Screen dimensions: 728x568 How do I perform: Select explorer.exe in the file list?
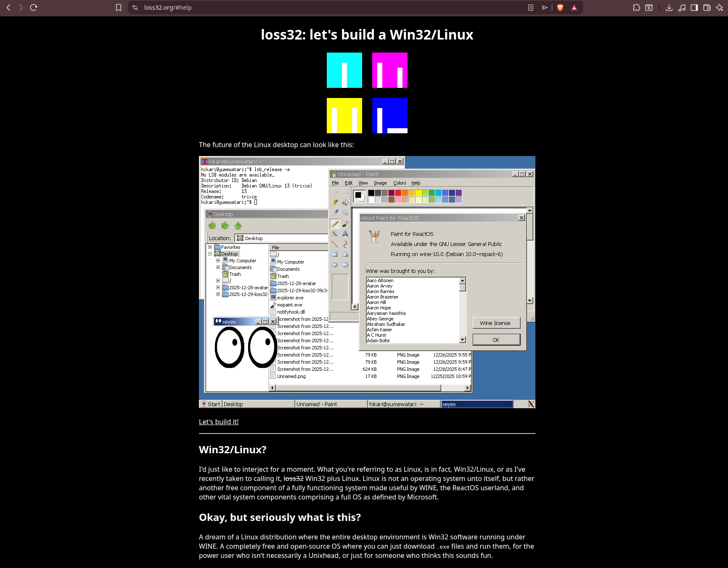coord(287,298)
